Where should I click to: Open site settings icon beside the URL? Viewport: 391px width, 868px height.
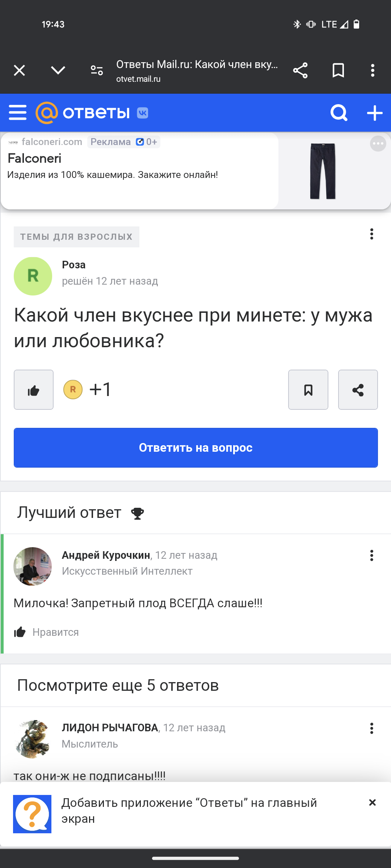click(x=97, y=70)
